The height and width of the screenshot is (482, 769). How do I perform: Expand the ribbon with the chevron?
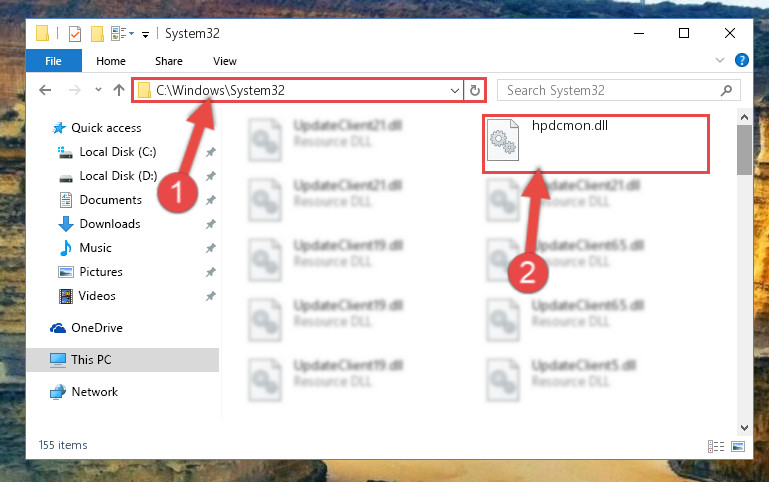click(719, 60)
